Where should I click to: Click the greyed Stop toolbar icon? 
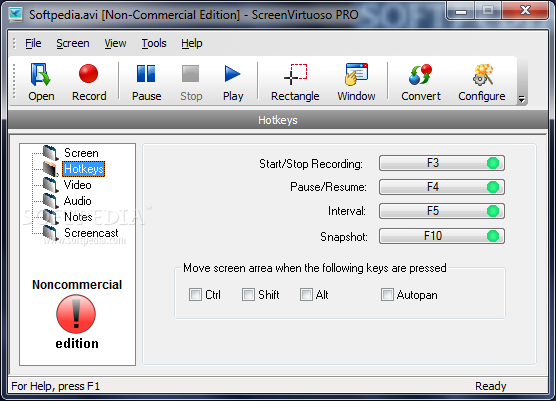click(x=191, y=82)
